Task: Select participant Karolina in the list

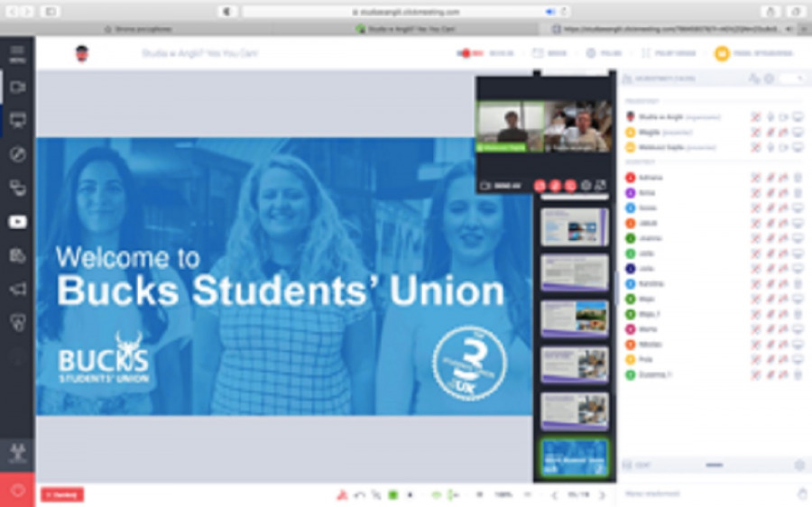Action: pyautogui.click(x=651, y=284)
